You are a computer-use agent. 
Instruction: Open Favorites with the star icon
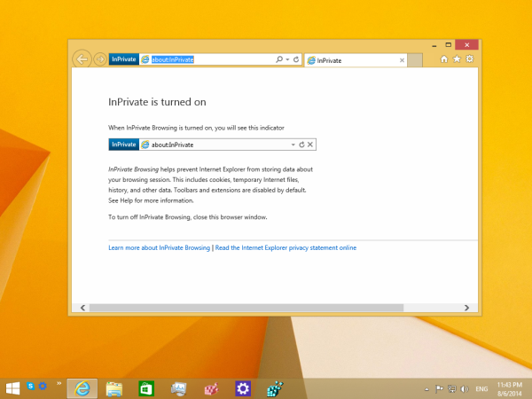point(457,59)
